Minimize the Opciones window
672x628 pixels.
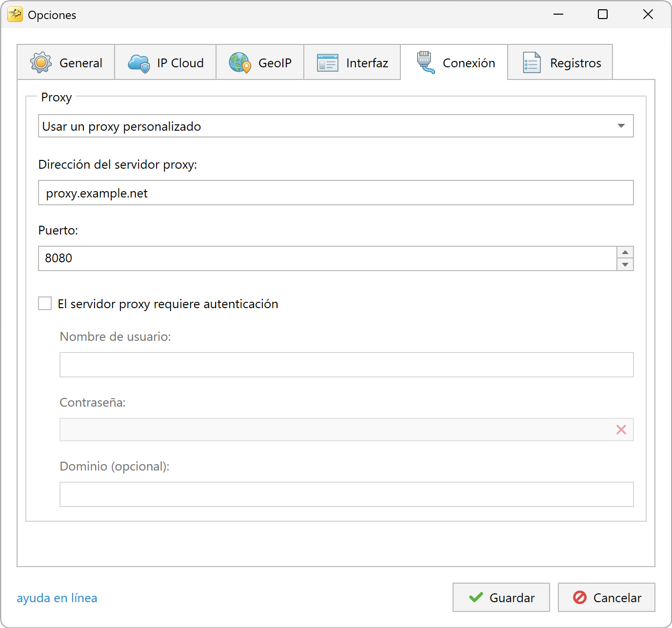point(558,15)
